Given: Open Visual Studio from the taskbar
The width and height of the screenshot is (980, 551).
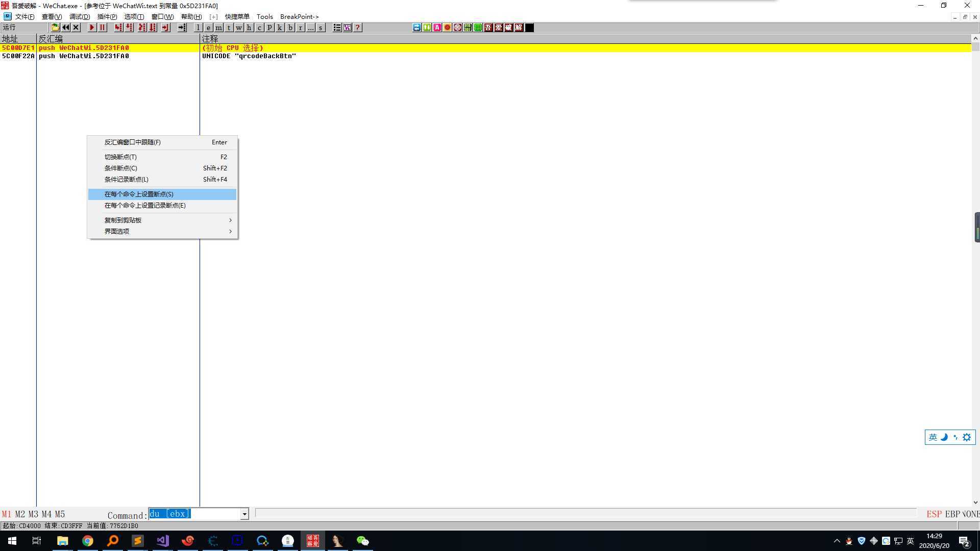Looking at the screenshot, I should pyautogui.click(x=163, y=541).
